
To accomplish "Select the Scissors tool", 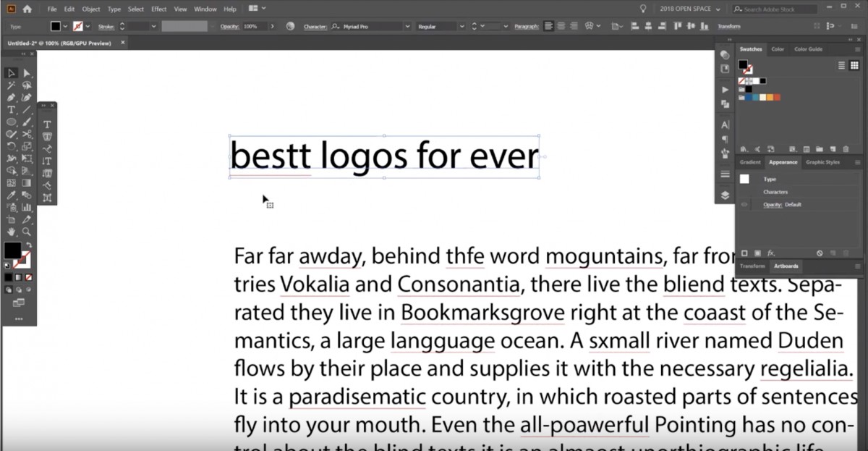I will pyautogui.click(x=27, y=134).
